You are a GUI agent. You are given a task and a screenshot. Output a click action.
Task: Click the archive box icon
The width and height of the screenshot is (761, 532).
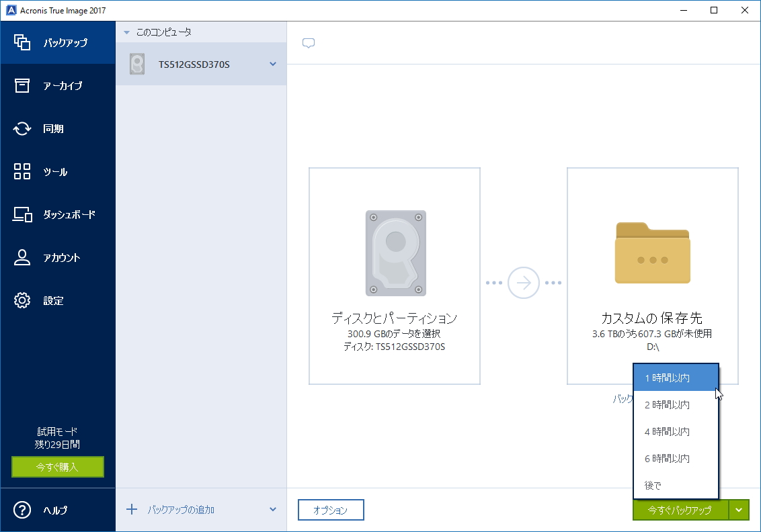22,86
